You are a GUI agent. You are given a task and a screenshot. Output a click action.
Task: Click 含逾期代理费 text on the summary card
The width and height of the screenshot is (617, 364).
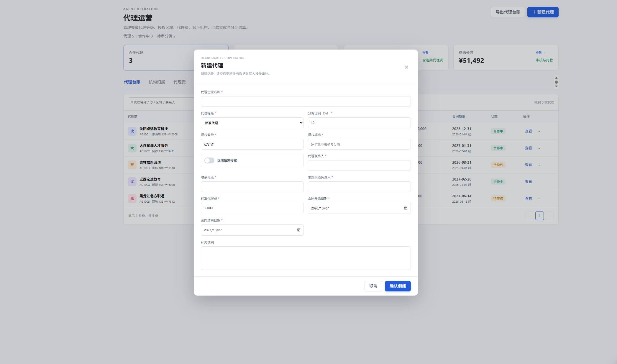click(x=432, y=60)
